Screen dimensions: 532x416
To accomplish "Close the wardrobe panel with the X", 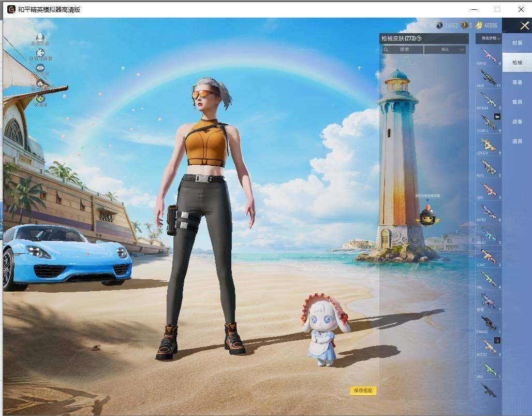I will [x=525, y=25].
